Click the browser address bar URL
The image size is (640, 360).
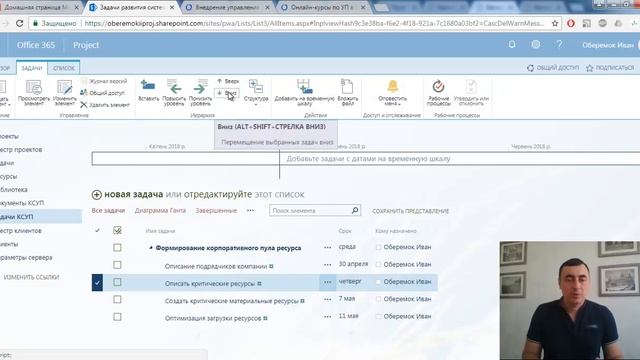(x=314, y=24)
